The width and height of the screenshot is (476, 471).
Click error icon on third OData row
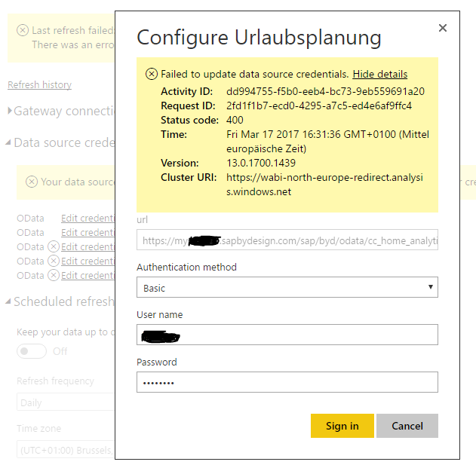pyautogui.click(x=54, y=246)
